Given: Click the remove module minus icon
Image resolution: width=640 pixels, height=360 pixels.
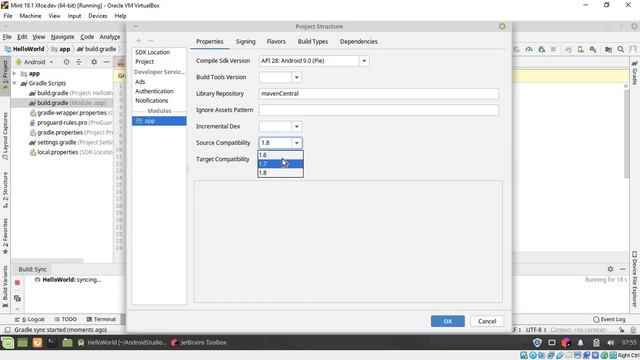Looking at the screenshot, I should [x=151, y=41].
